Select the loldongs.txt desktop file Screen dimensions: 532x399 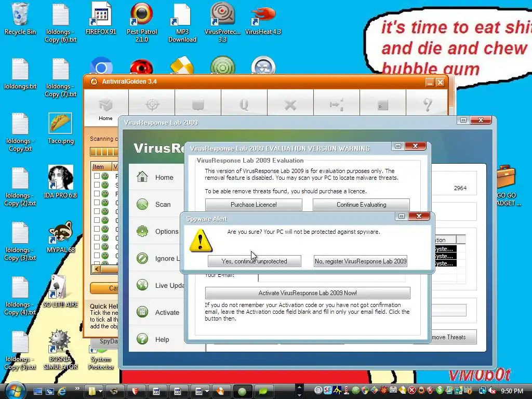[20, 74]
